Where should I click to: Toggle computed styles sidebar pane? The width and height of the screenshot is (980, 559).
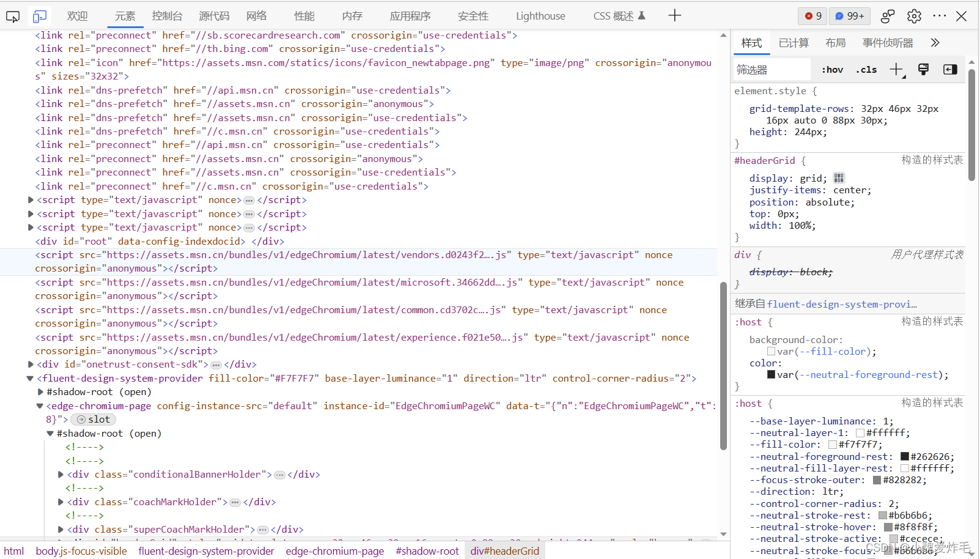point(950,70)
